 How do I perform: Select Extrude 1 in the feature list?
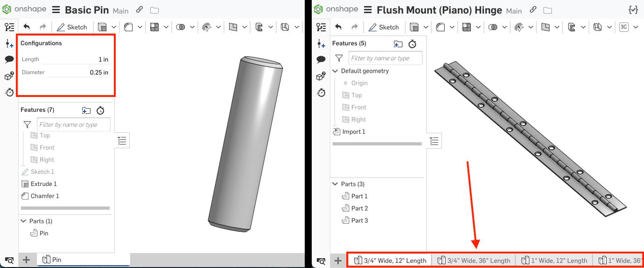click(43, 184)
